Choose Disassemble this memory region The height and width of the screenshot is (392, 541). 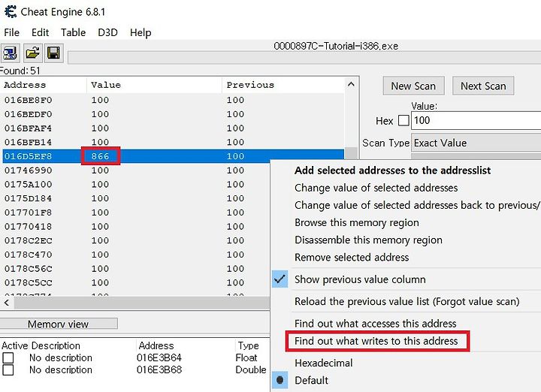coord(368,240)
